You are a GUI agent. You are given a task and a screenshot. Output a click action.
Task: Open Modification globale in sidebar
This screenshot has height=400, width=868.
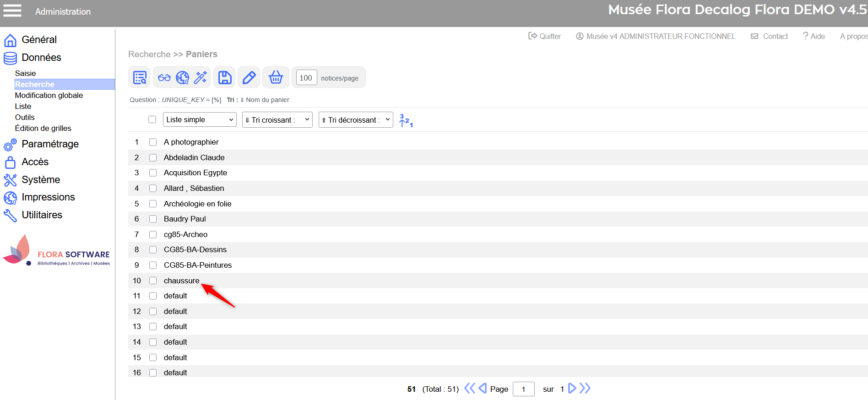49,95
